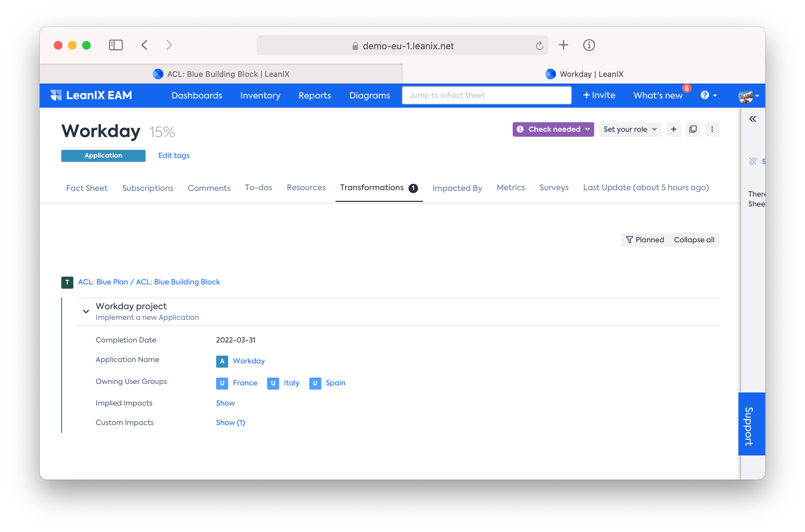Open the ACL: Blue Building Block link
Image resolution: width=805 pixels, height=532 pixels.
tap(178, 282)
